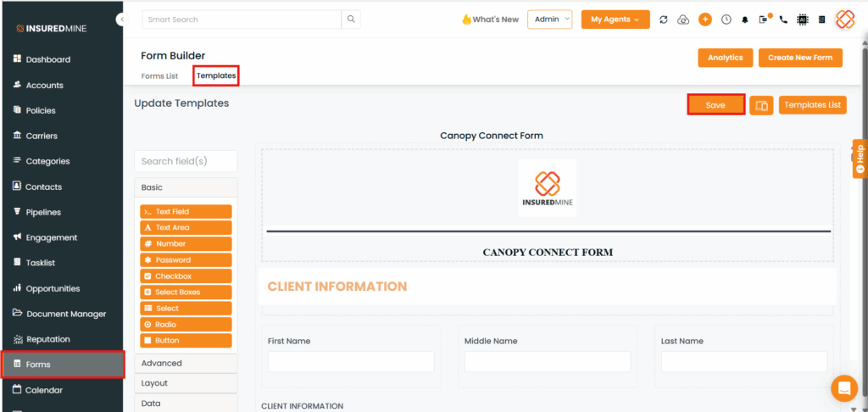This screenshot has width=868, height=412.
Task: Click the refresh sync icon in header
Action: click(663, 19)
